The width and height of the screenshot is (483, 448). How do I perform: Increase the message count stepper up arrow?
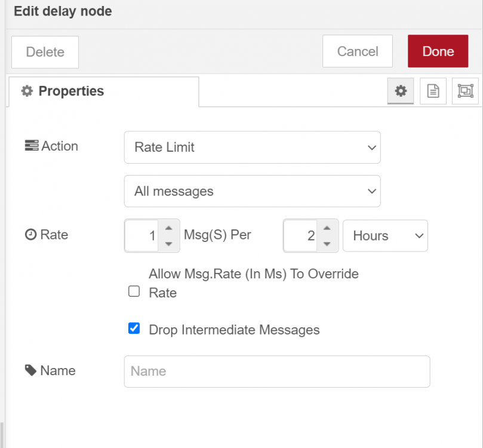[x=168, y=228]
